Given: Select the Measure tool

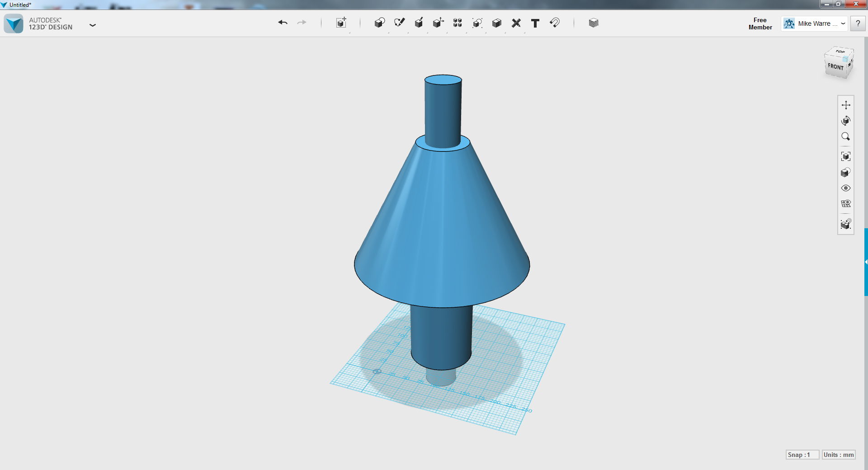Looking at the screenshot, I should (516, 23).
